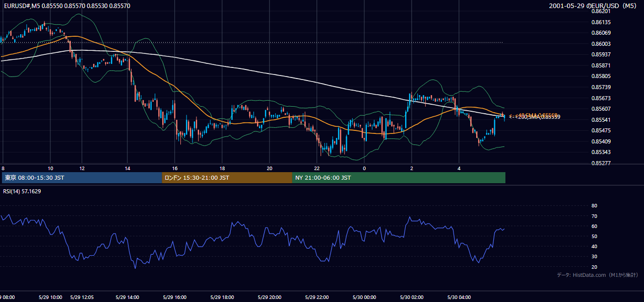
Task: Click hour 16 on the chart time axis
Action: (175, 168)
